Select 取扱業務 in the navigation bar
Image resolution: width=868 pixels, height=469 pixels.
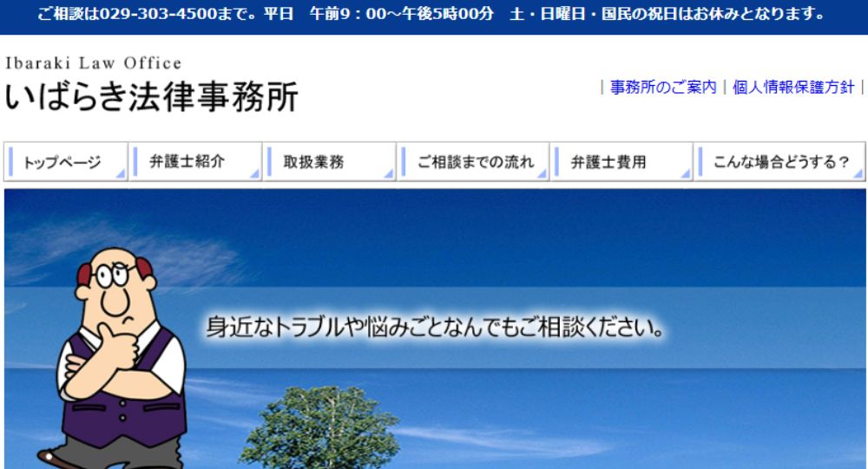click(313, 162)
